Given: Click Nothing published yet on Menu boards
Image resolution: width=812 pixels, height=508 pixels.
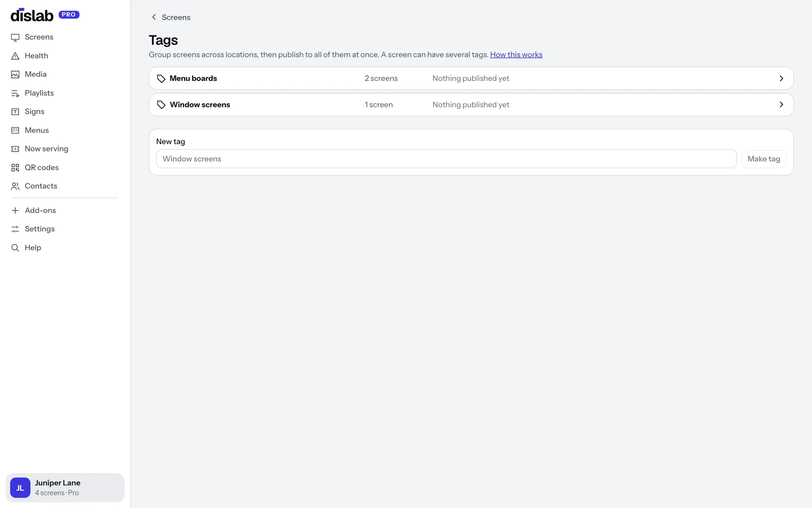Looking at the screenshot, I should click(471, 78).
